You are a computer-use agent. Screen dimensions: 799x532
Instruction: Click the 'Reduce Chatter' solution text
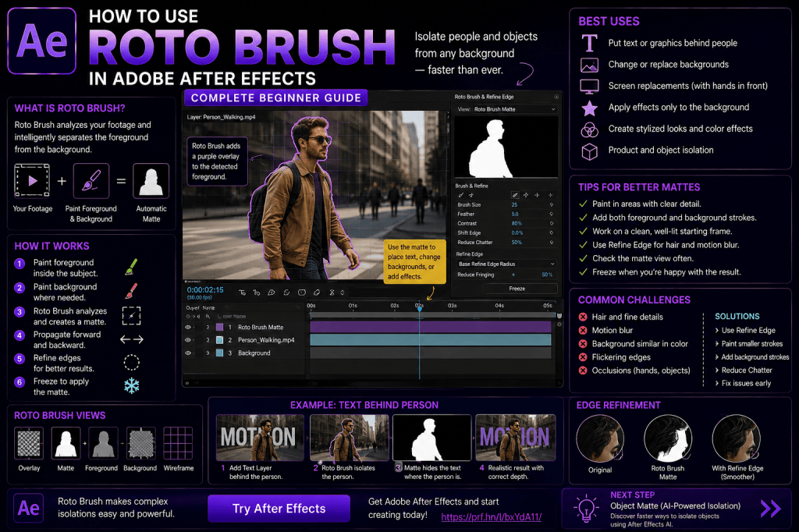(747, 371)
